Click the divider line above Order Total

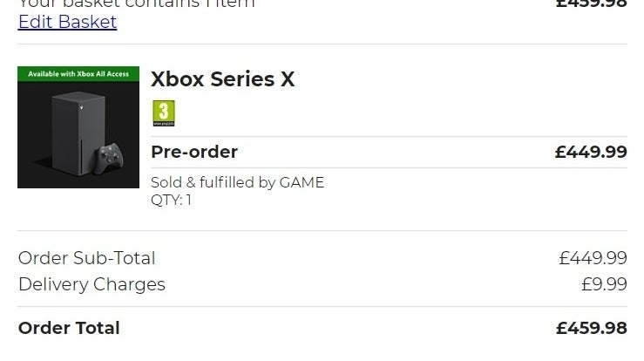point(322,307)
